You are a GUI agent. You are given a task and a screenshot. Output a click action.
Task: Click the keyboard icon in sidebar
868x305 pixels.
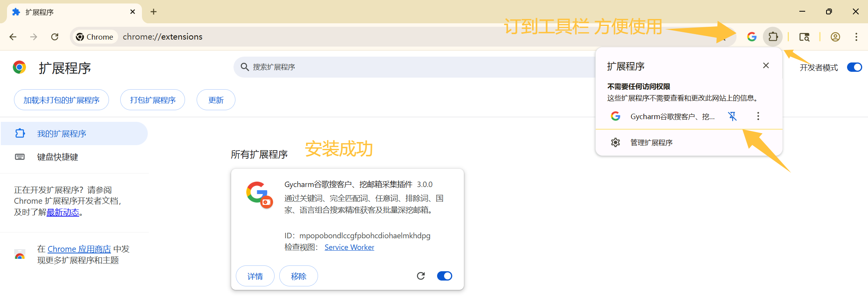20,157
